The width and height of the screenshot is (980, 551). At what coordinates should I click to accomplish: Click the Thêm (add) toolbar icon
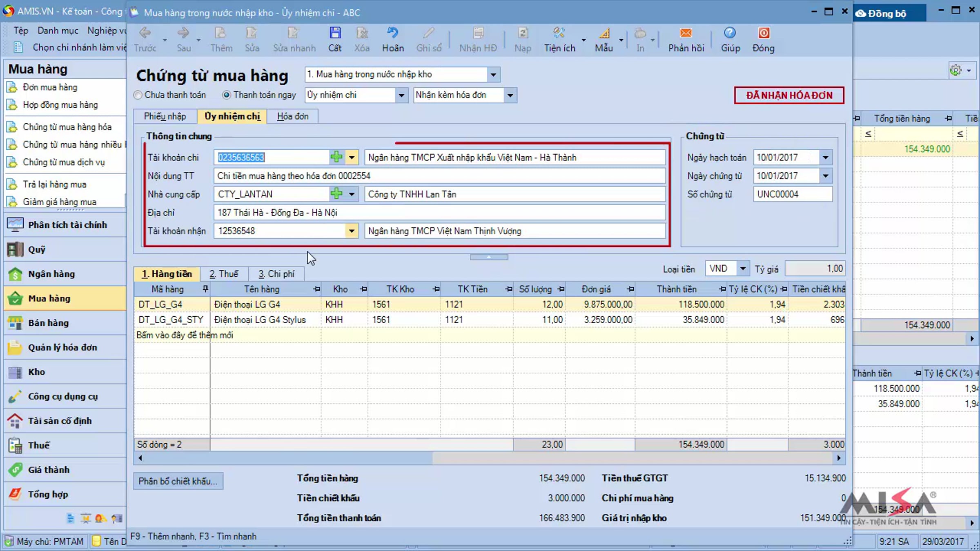(220, 33)
